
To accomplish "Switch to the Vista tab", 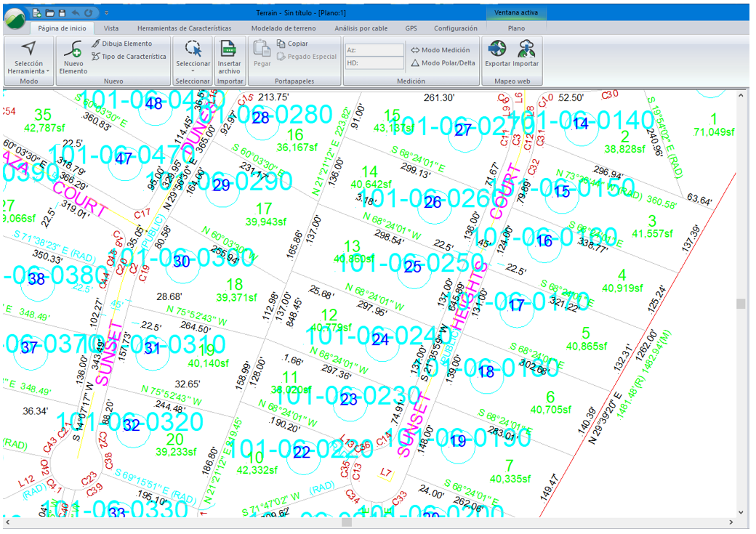I will point(111,28).
